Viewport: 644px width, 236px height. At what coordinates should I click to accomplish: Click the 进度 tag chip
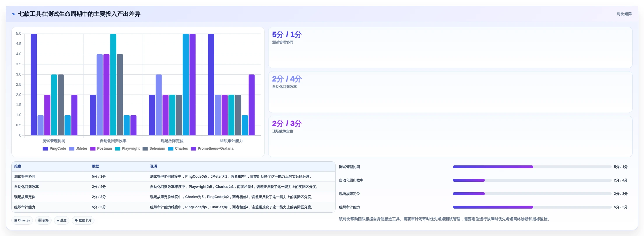pos(62,221)
